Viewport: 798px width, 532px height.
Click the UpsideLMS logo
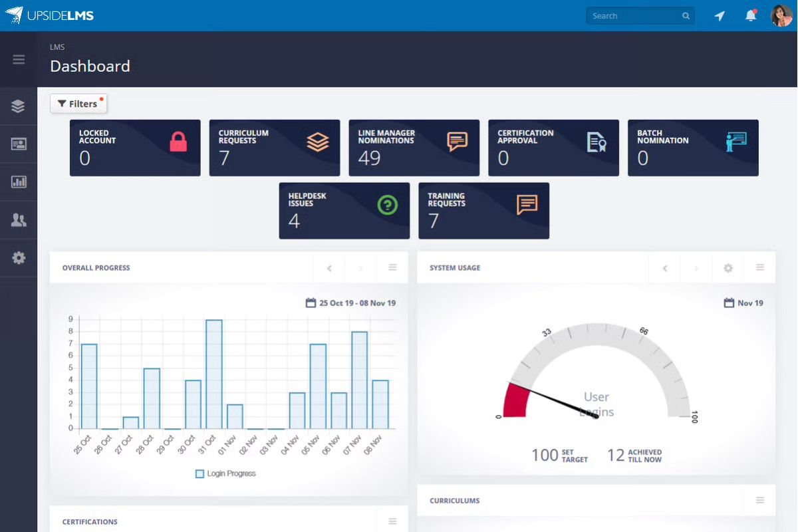coord(49,15)
